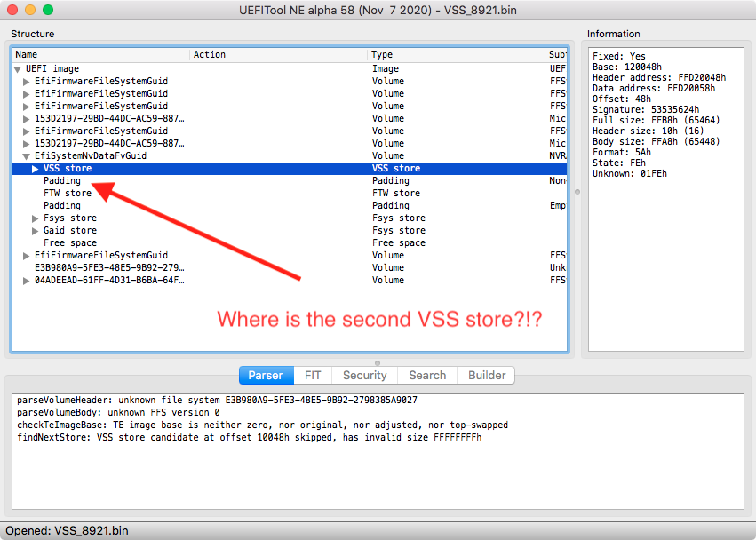Select the FTW store row
The width and height of the screenshot is (756, 540).
point(290,194)
